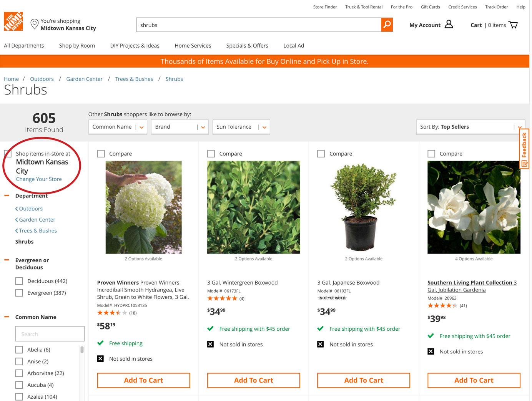Click Truck & Tool Rental link
Image resolution: width=532 pixels, height=401 pixels.
point(364,7)
